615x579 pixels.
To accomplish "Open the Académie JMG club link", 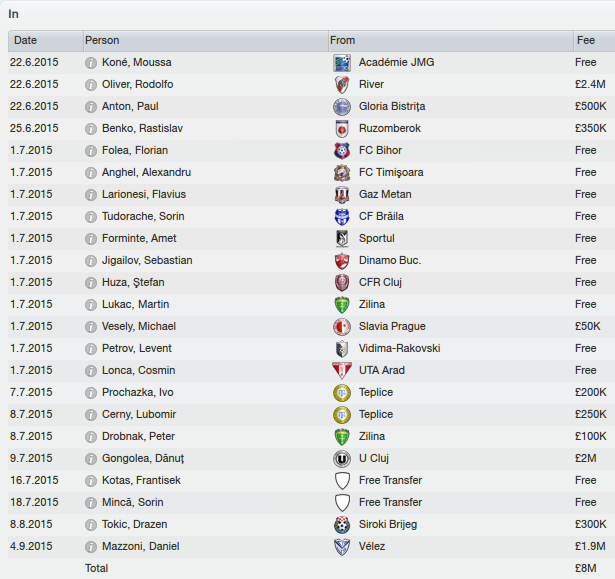I will [397, 62].
